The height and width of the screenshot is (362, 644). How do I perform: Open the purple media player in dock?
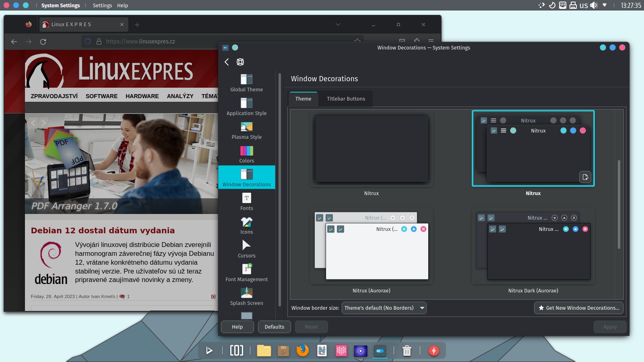[361, 351]
